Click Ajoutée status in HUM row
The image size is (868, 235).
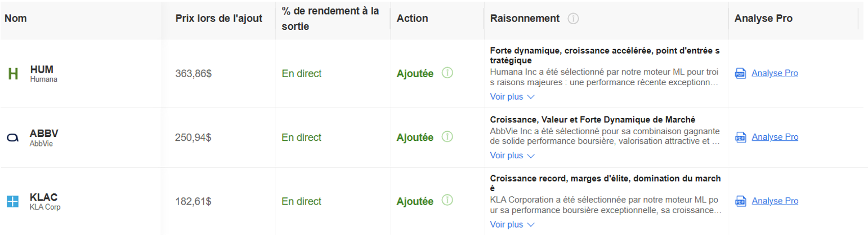pyautogui.click(x=415, y=74)
